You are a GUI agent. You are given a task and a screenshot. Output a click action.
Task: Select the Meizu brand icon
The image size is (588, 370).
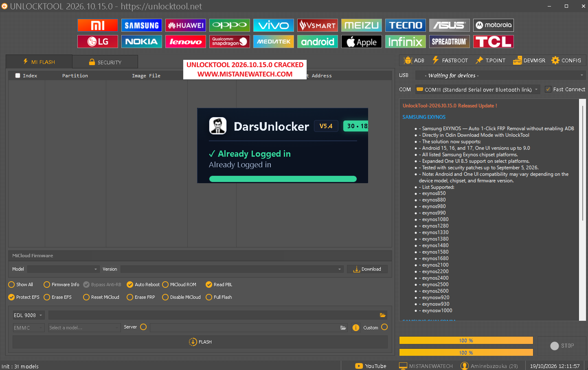point(362,25)
